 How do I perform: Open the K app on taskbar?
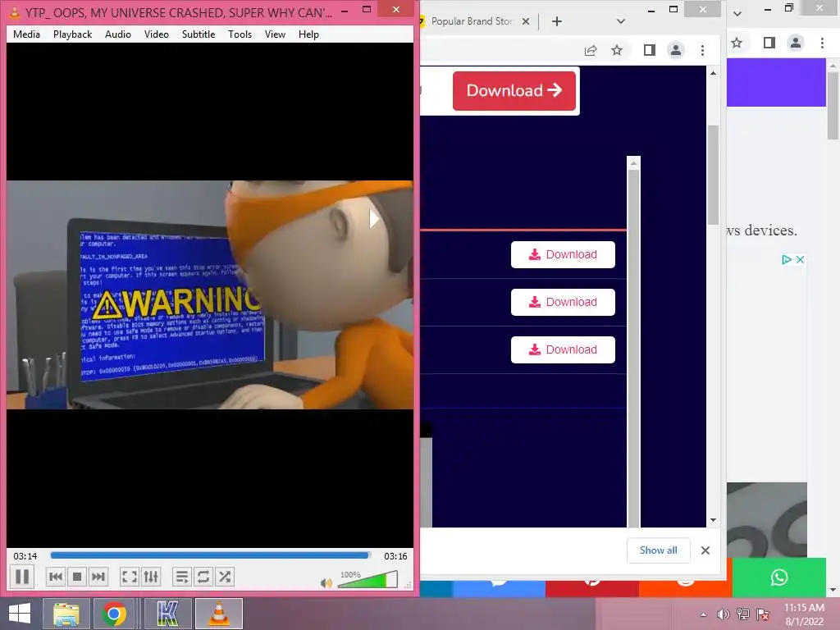(167, 614)
